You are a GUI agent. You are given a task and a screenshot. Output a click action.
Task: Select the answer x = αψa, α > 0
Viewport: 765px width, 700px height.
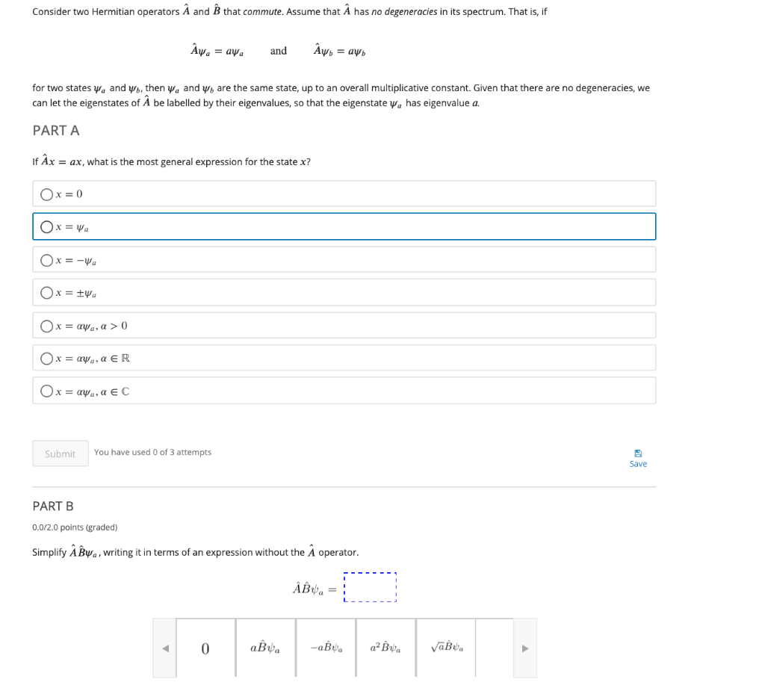tap(46, 325)
